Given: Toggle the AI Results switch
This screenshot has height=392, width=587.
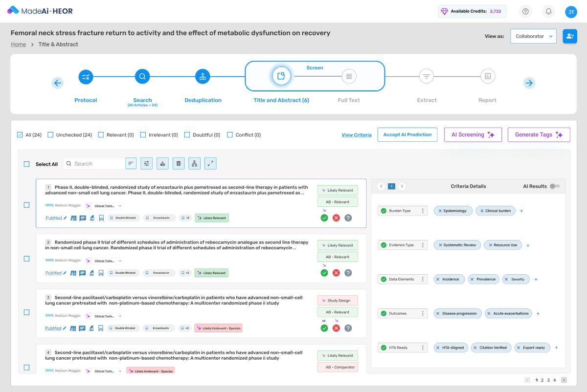Looking at the screenshot, I should coord(554,186).
